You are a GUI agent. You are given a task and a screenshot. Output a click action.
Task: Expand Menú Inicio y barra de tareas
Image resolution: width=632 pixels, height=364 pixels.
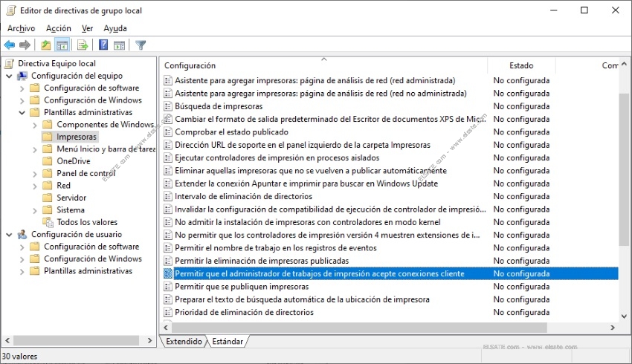coord(35,149)
